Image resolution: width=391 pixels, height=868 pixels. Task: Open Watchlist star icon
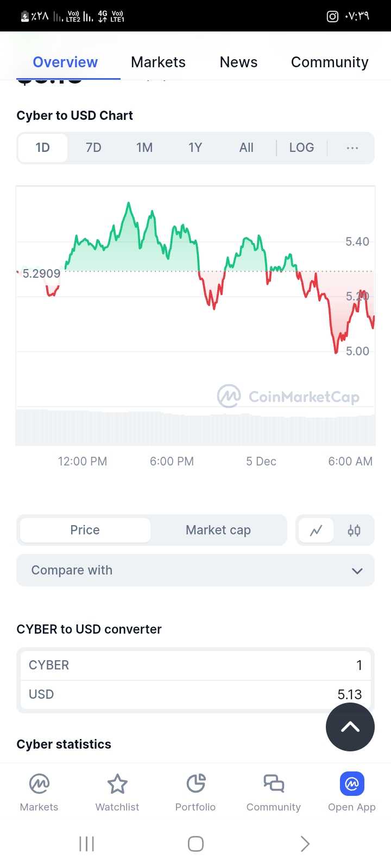pyautogui.click(x=117, y=784)
